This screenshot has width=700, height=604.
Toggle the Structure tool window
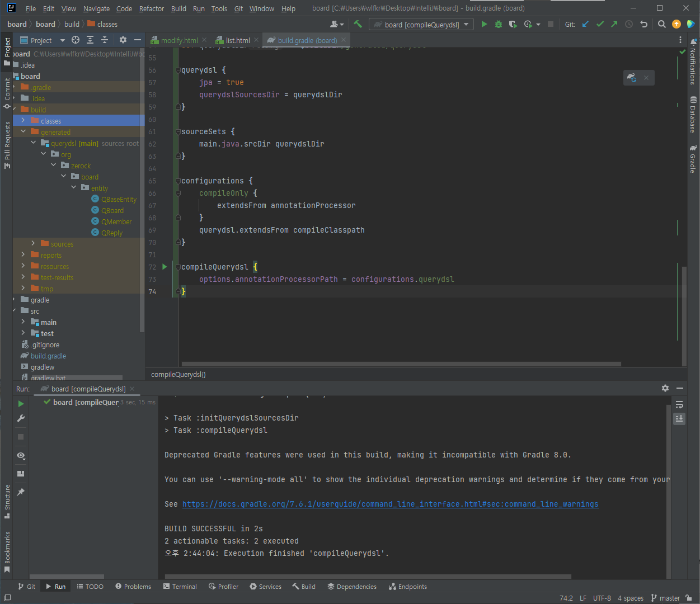pos(7,501)
